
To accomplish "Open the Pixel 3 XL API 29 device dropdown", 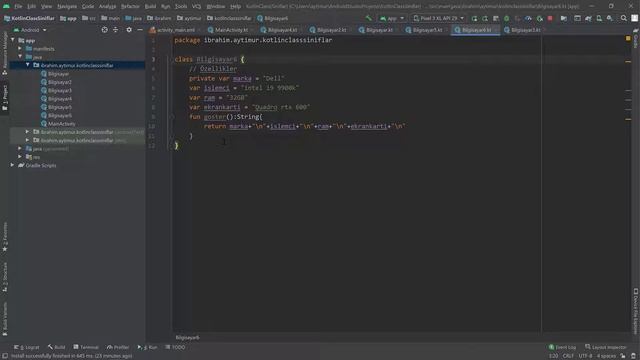I will click(438, 18).
